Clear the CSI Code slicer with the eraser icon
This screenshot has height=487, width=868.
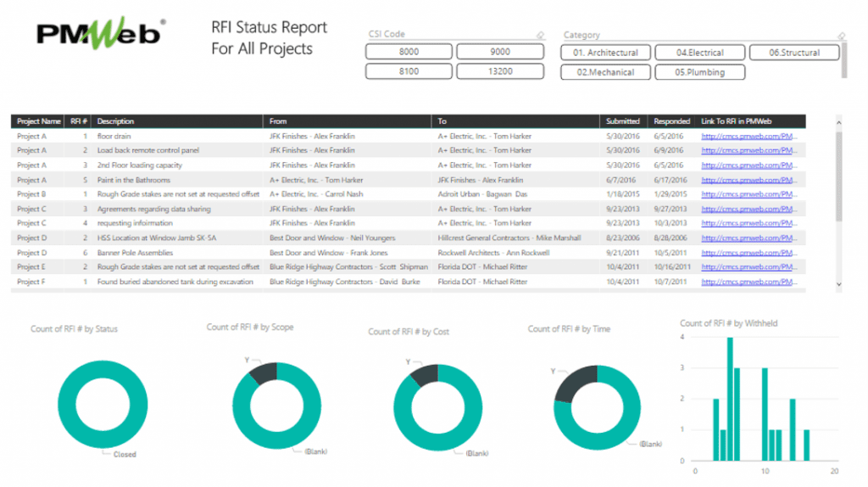pyautogui.click(x=540, y=35)
